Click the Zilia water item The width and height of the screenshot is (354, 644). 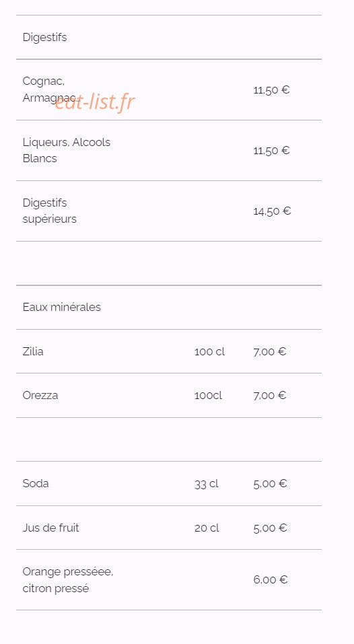(x=33, y=351)
